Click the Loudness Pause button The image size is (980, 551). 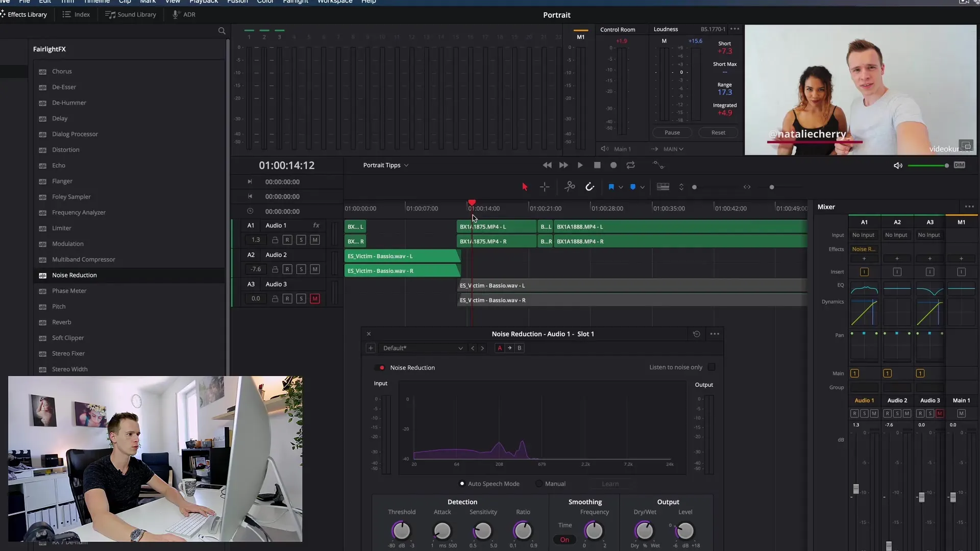click(672, 133)
